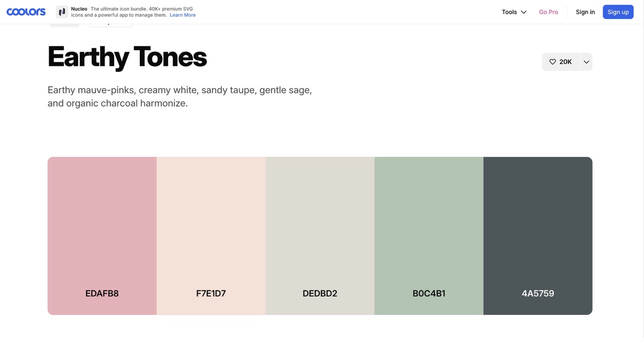Click the Sign in link

[x=585, y=12]
